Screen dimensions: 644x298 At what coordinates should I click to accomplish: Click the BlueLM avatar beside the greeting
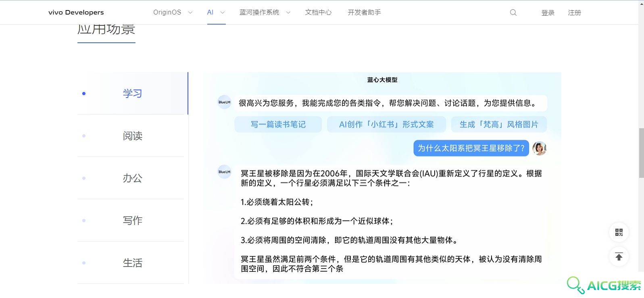tap(224, 102)
